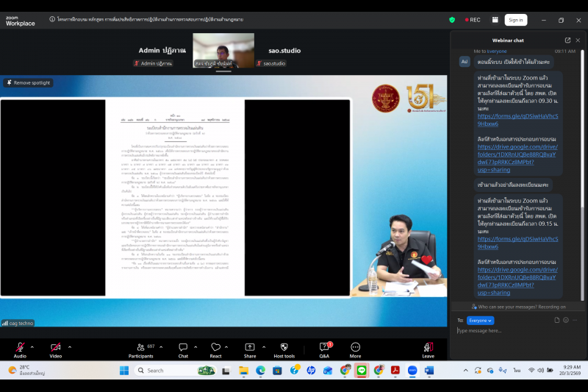
Task: Open the Q&A panel
Action: [324, 347]
